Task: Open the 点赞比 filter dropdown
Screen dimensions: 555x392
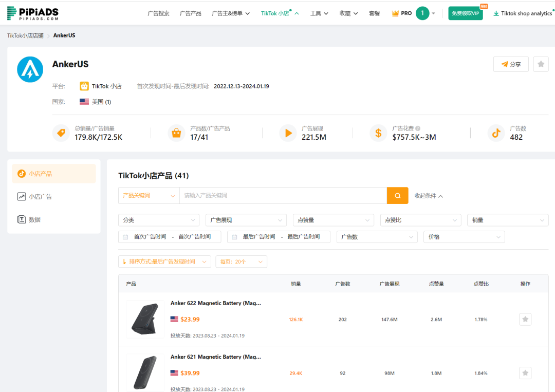Action: pyautogui.click(x=420, y=220)
